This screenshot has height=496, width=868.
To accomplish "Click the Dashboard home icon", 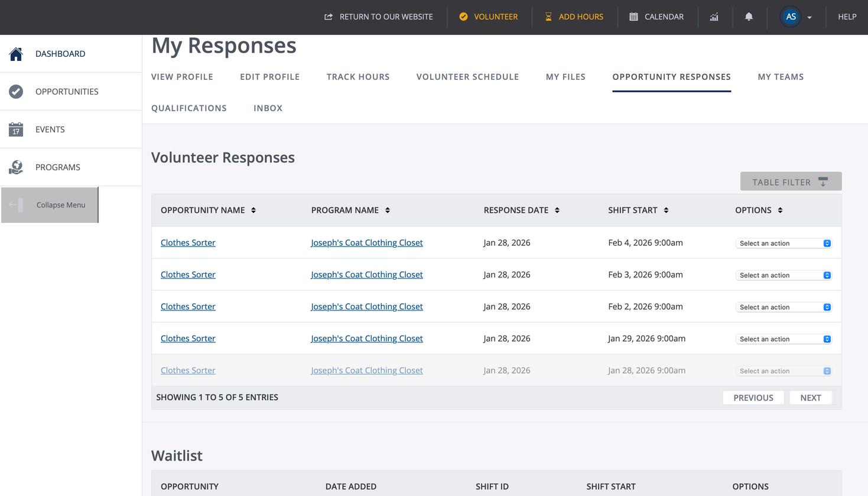I will [x=16, y=54].
